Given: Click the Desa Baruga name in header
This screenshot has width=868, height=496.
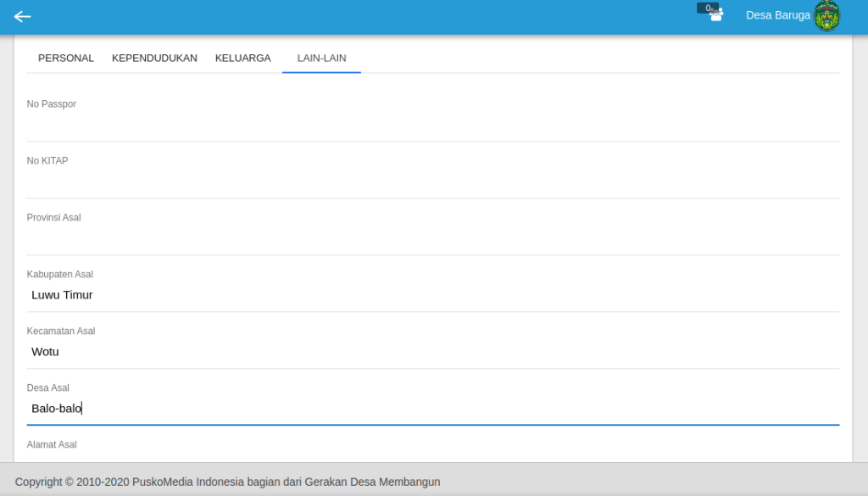Looking at the screenshot, I should pos(777,15).
